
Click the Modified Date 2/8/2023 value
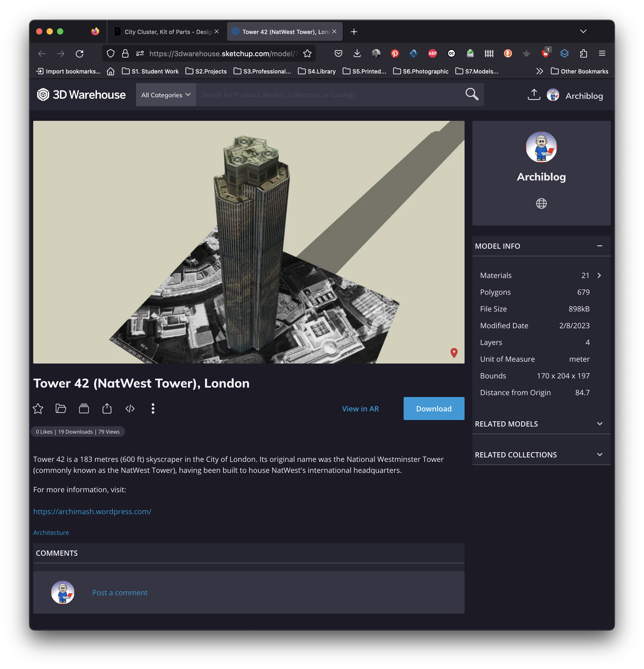pos(574,326)
